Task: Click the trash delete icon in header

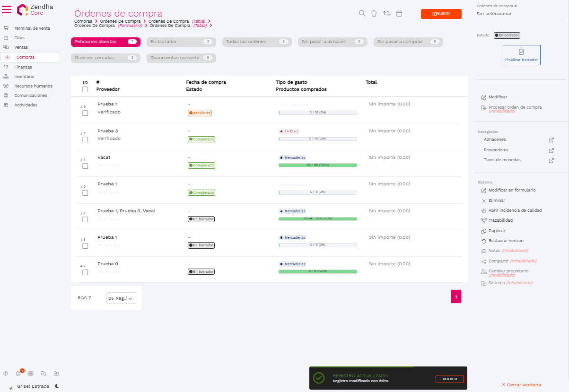Action: point(374,14)
